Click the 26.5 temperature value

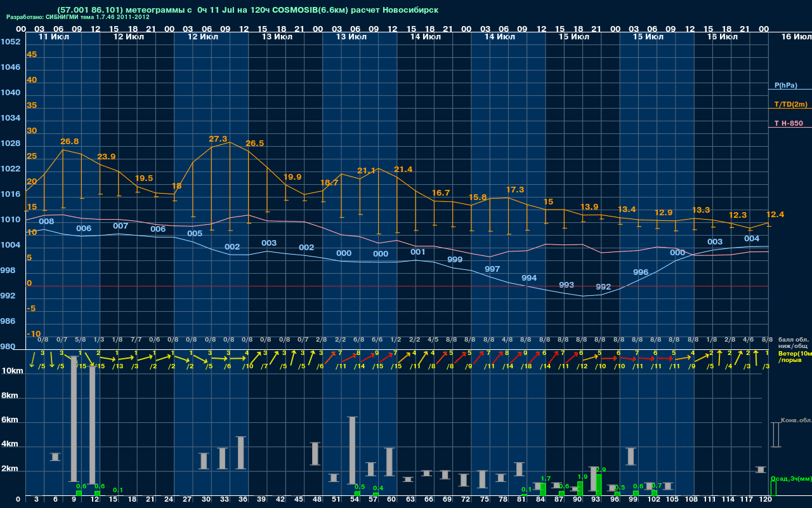[254, 143]
